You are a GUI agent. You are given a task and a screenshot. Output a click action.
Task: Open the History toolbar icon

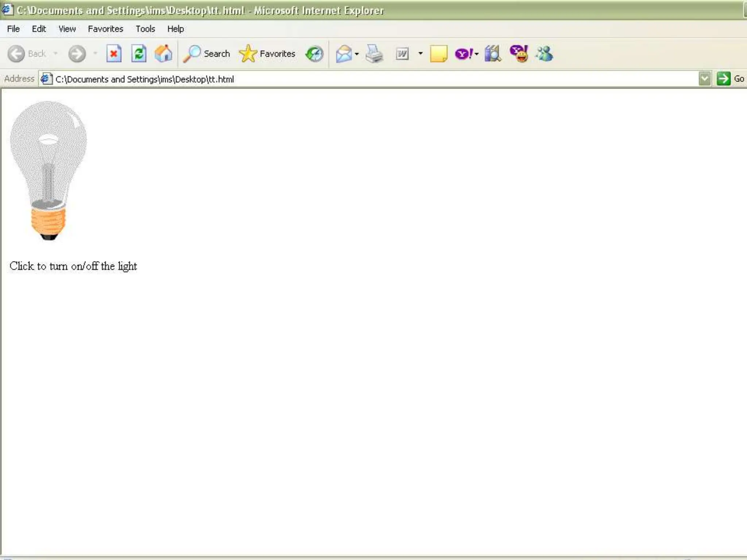314,54
